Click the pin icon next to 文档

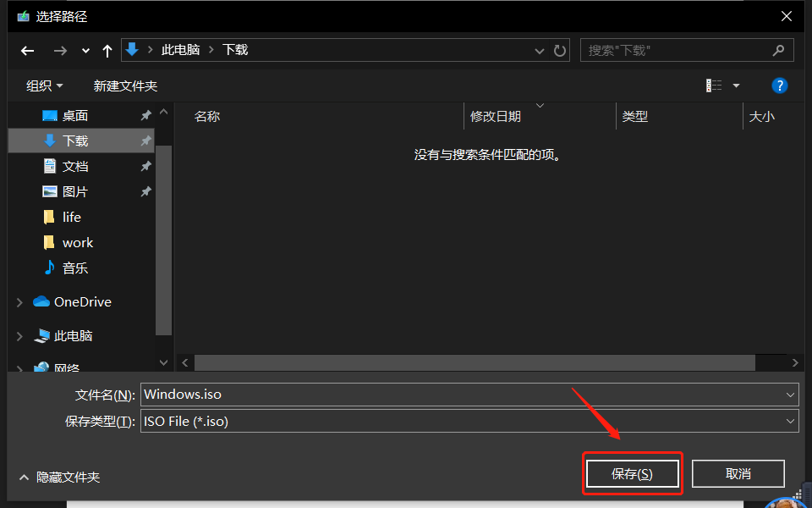[x=146, y=167]
